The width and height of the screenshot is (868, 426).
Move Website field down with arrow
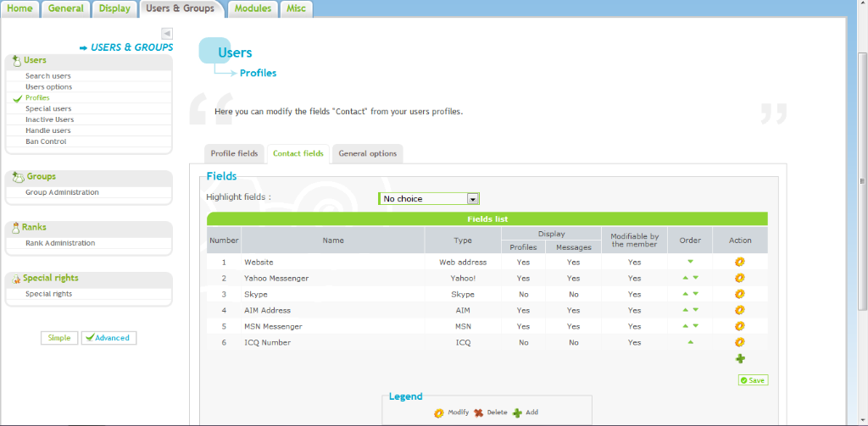(690, 262)
